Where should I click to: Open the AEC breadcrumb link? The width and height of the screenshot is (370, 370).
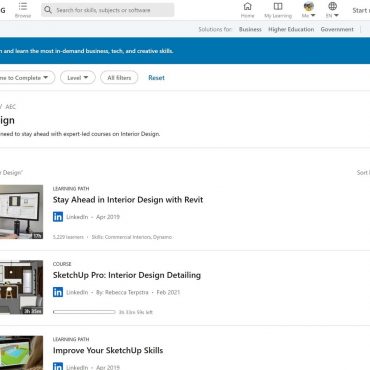[10, 107]
